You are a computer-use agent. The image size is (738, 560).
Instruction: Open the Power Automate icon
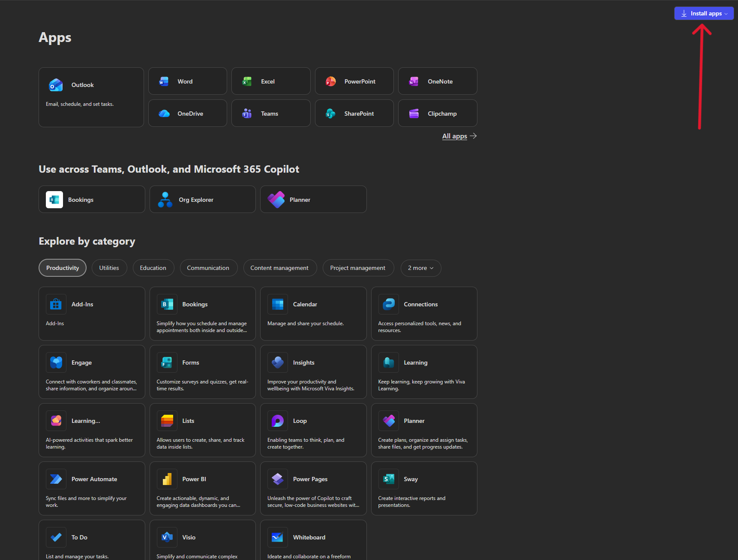(56, 479)
